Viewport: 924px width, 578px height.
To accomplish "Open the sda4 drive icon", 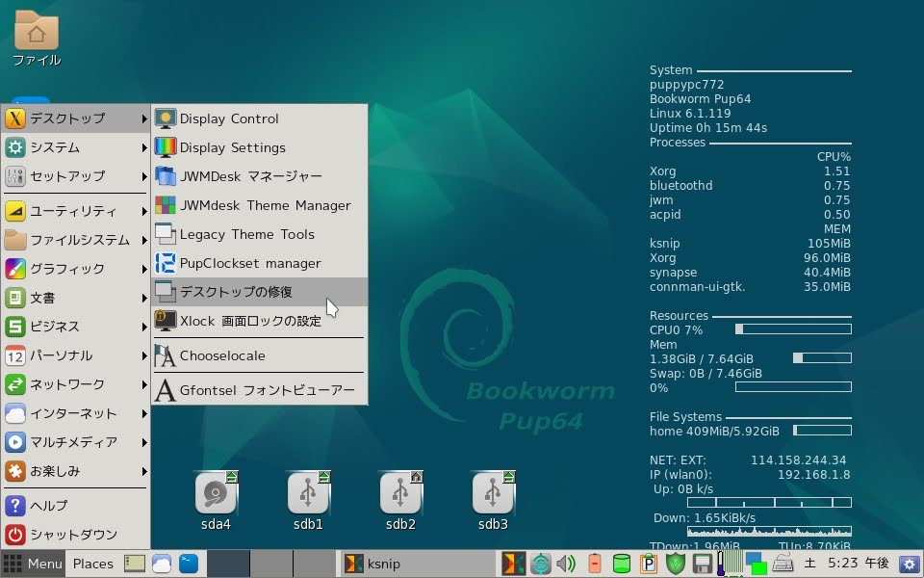I will 216,500.
